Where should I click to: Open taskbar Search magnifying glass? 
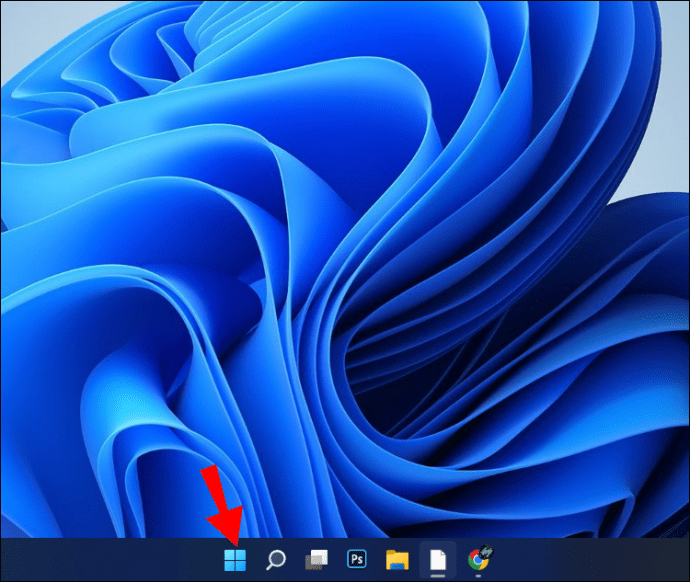point(276,559)
